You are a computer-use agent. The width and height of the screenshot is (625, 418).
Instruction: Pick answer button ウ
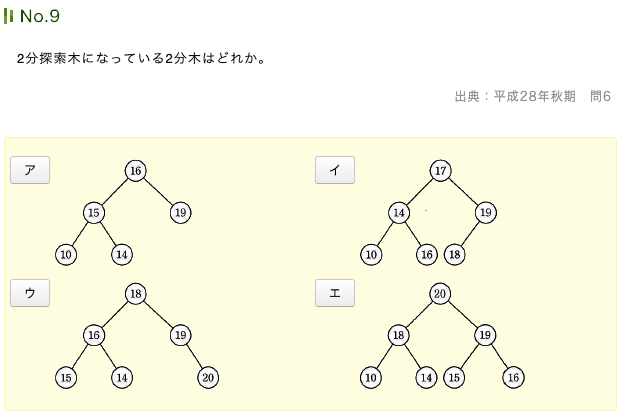pos(30,292)
